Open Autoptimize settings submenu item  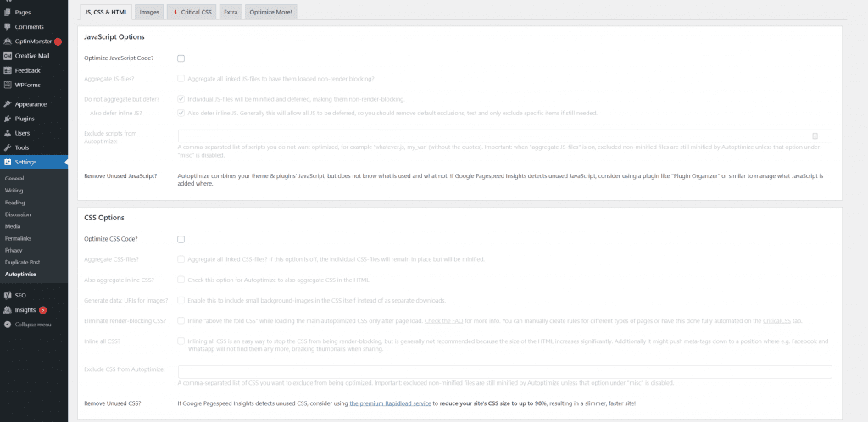[x=20, y=275]
